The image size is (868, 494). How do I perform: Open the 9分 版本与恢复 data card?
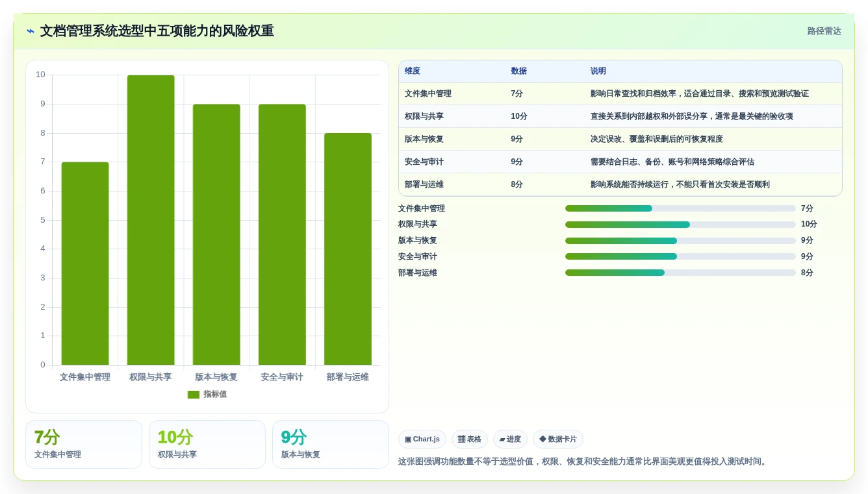point(331,445)
